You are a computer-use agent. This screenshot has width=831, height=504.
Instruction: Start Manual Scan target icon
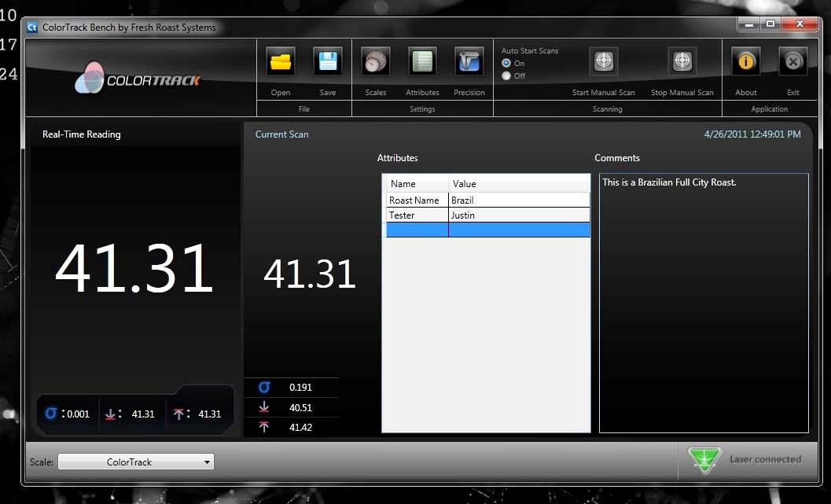pos(604,61)
